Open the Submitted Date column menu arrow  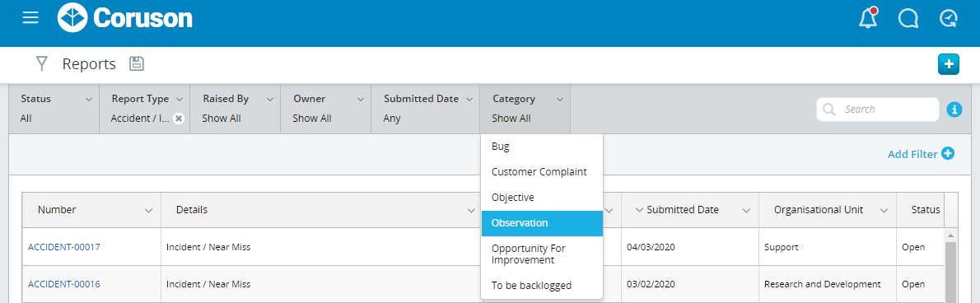[746, 211]
